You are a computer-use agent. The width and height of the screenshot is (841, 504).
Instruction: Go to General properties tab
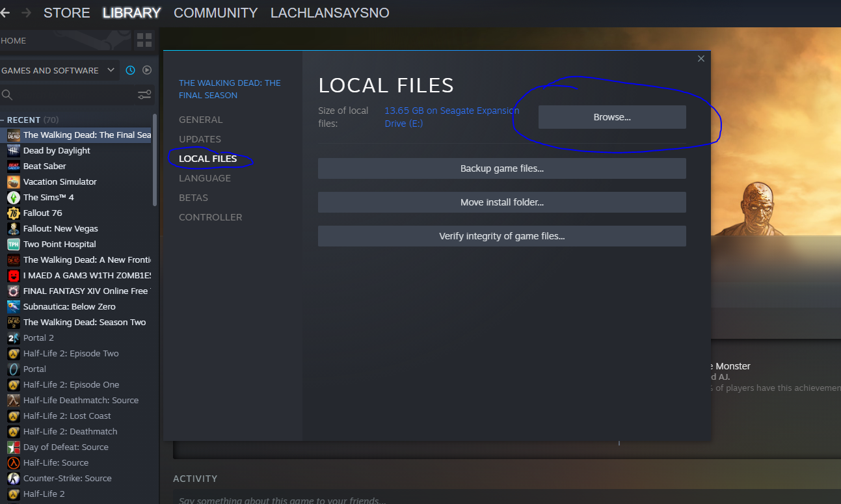click(x=200, y=120)
